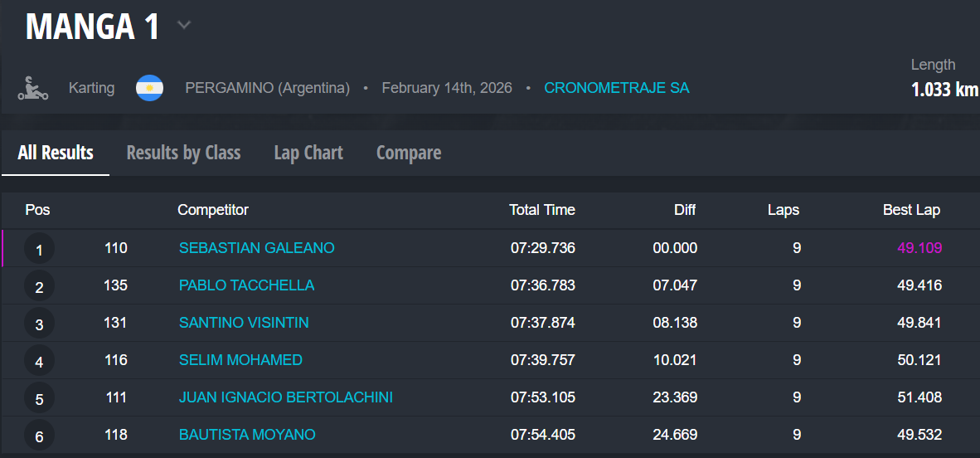Click position 5 circle badge
This screenshot has width=980, height=458.
pos(39,398)
